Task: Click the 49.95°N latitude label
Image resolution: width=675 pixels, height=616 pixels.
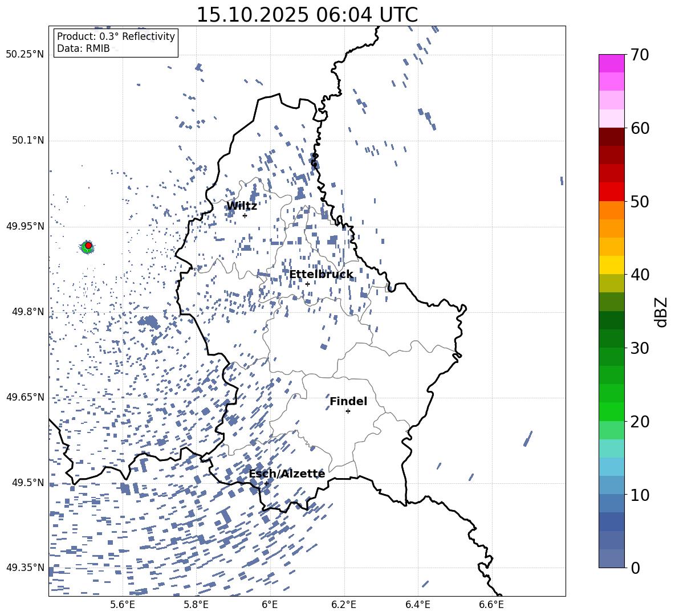Action: point(25,226)
